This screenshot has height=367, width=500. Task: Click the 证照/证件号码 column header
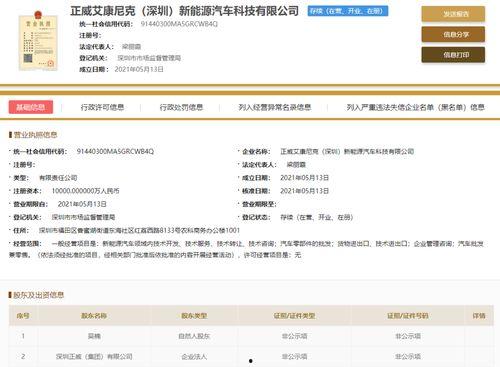408,315
